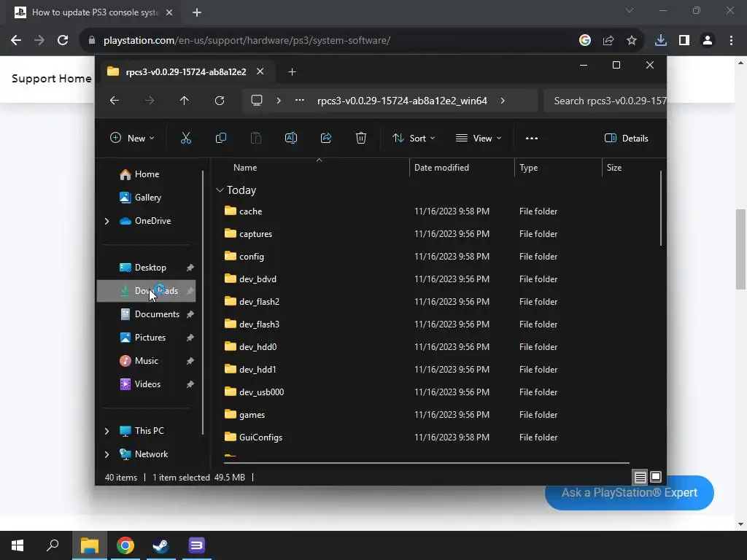Expand This PC in navigation pane
This screenshot has width=747, height=560.
click(x=107, y=431)
